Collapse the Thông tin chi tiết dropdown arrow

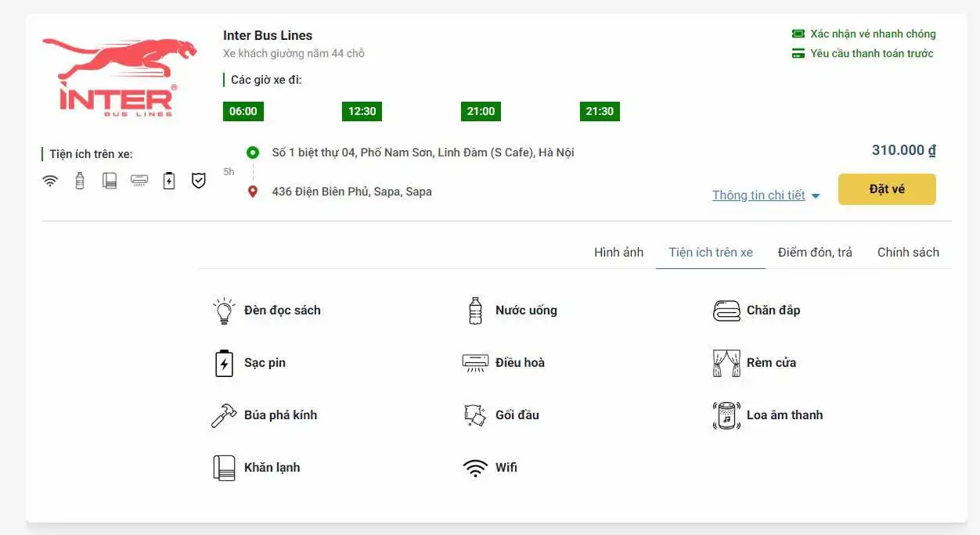pyautogui.click(x=816, y=196)
